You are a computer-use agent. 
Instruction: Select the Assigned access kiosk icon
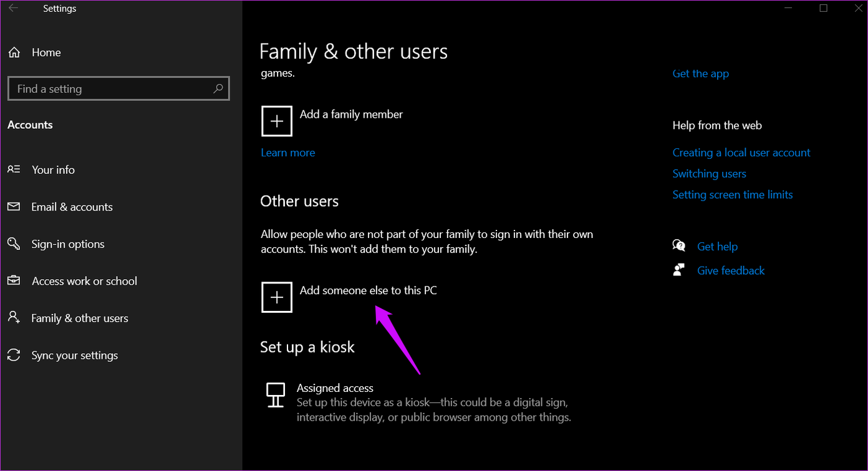pyautogui.click(x=275, y=394)
